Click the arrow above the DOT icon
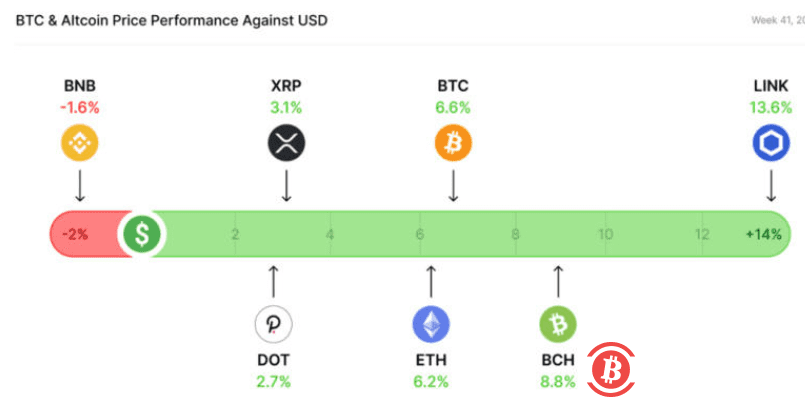 [x=273, y=281]
